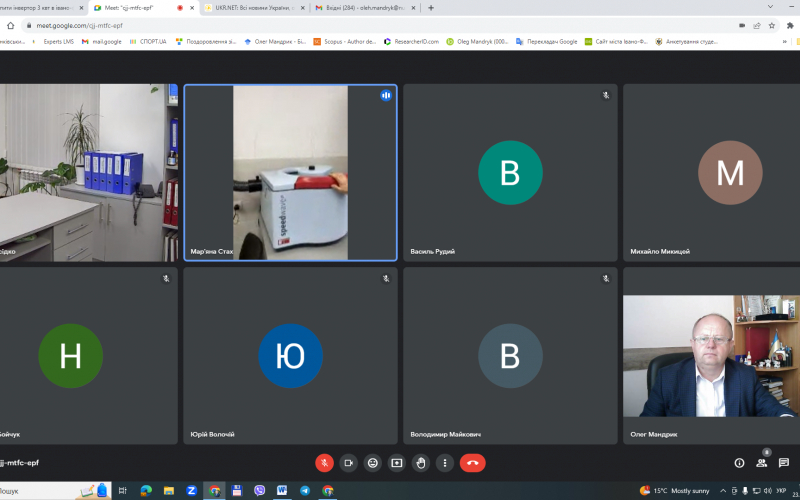
Task: Click Михайло Микицей's brown M avatar
Action: (x=730, y=172)
